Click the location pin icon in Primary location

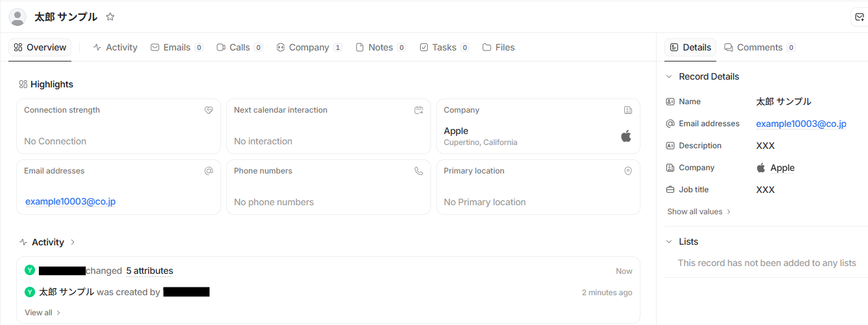click(628, 171)
